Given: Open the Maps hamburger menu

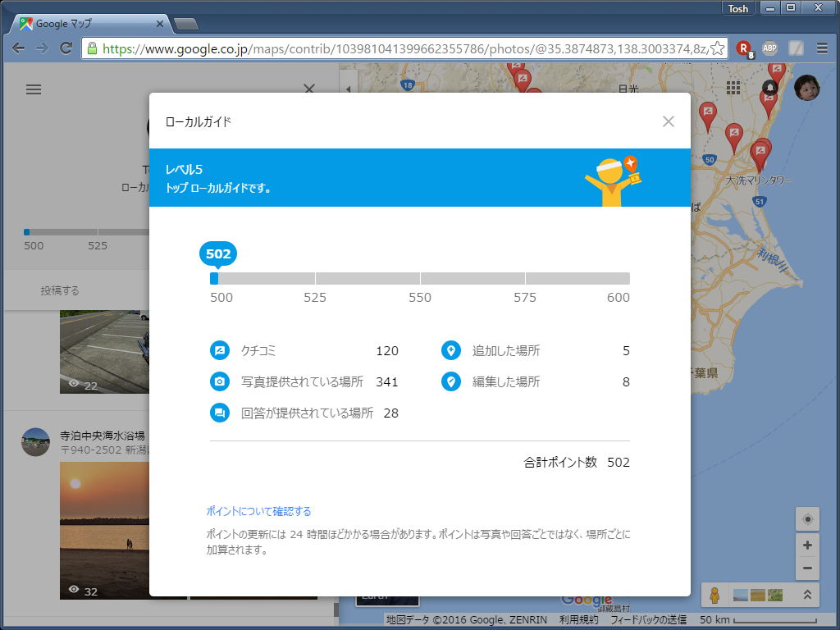Looking at the screenshot, I should click(33, 89).
